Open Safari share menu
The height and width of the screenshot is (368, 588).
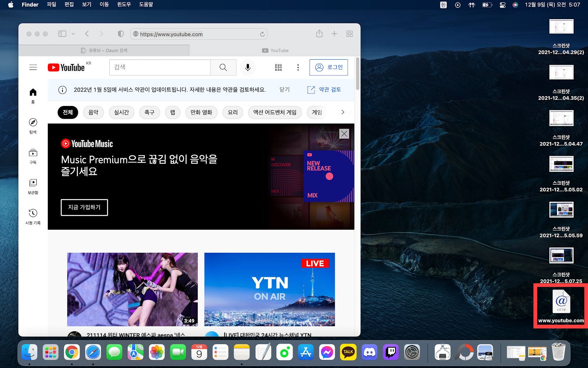pos(319,33)
